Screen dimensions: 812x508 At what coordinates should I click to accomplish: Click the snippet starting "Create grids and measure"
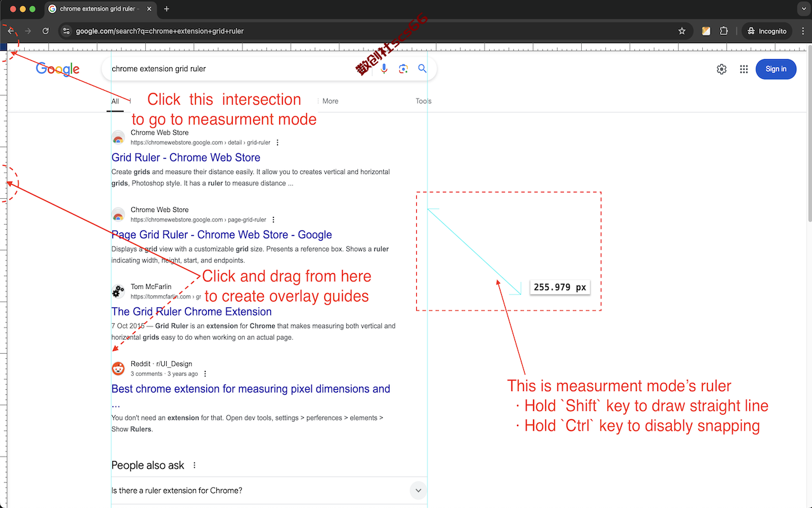pyautogui.click(x=251, y=178)
